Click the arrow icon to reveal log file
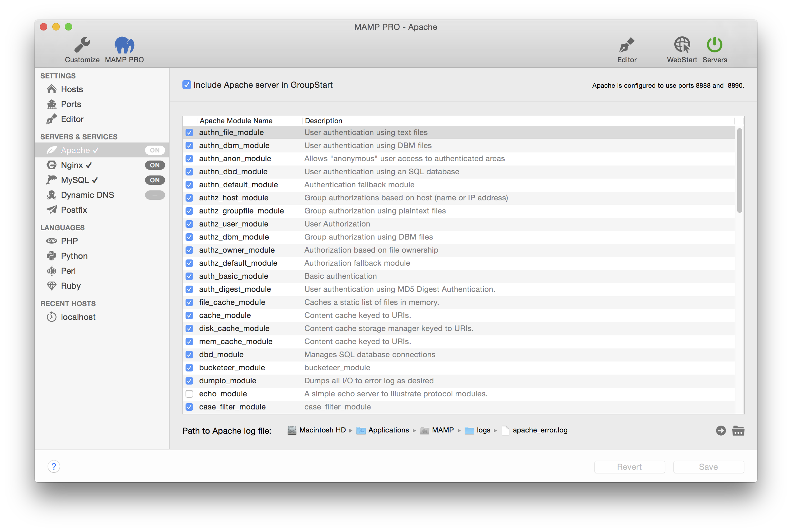 (x=721, y=431)
